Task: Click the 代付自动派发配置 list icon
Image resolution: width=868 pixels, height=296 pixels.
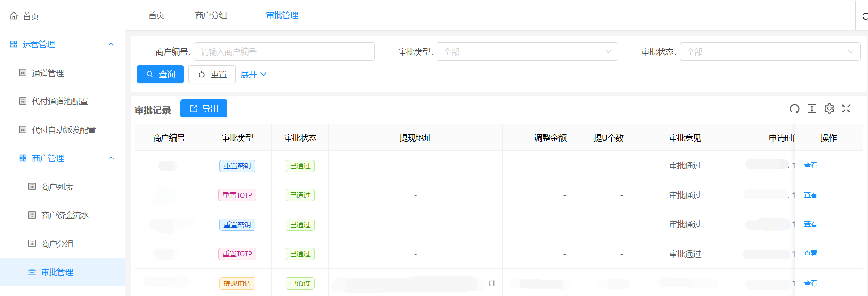Action: [23, 129]
